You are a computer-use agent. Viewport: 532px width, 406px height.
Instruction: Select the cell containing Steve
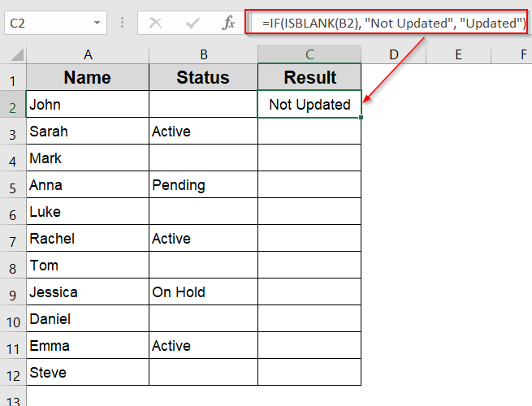pos(88,372)
